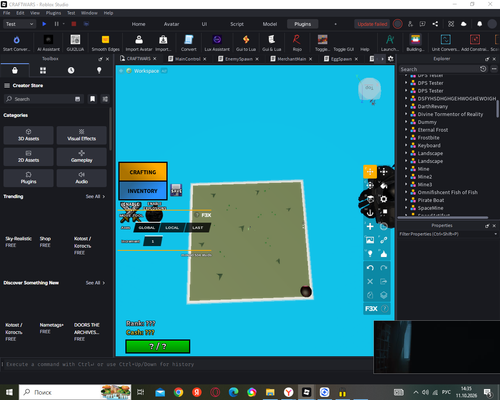
Task: Switch to the MainControl script tab
Action: click(187, 59)
